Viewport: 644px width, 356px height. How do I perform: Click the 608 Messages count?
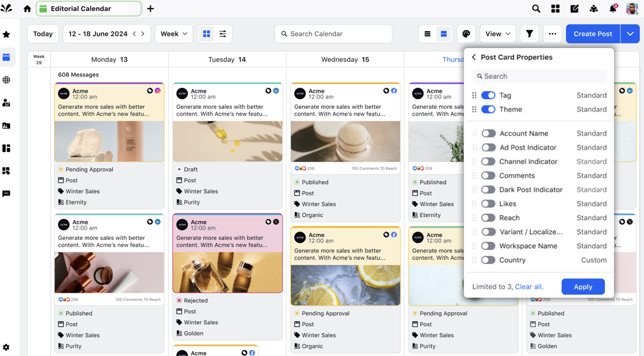[79, 75]
